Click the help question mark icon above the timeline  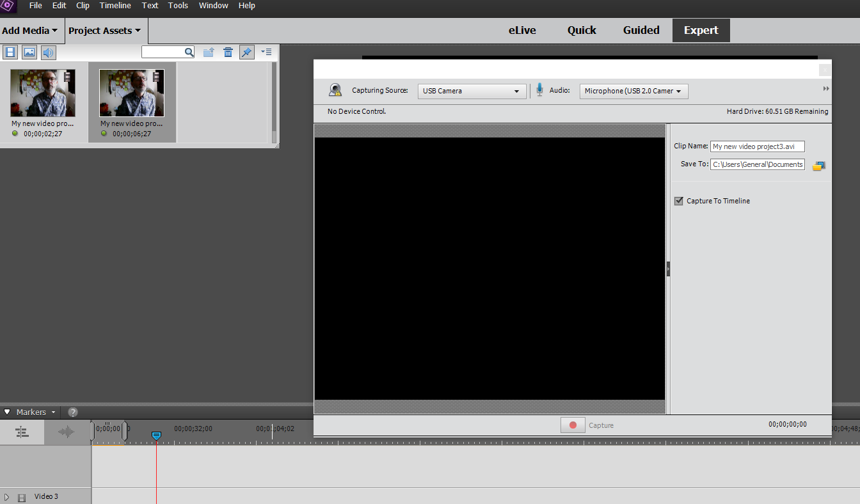(72, 412)
